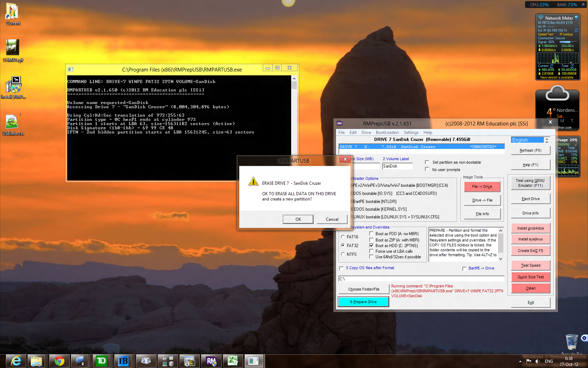Open File Explorer from the taskbar
This screenshot has height=368, width=588.
36,361
